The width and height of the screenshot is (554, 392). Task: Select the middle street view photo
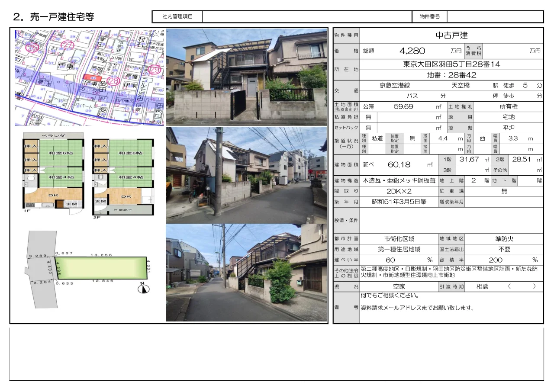pos(247,175)
